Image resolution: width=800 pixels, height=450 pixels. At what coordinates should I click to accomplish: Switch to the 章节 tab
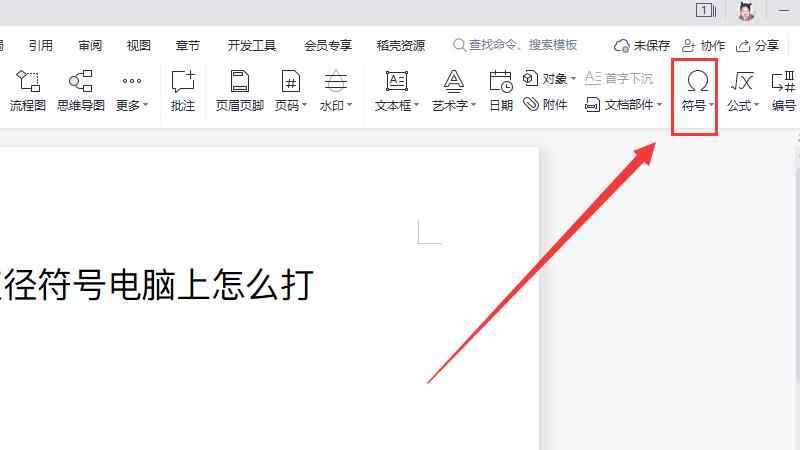[x=188, y=46]
